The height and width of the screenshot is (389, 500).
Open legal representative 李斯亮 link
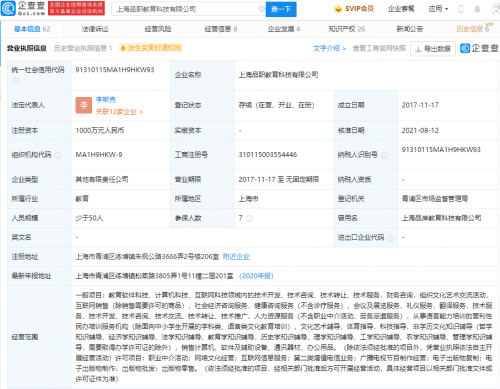106,99
